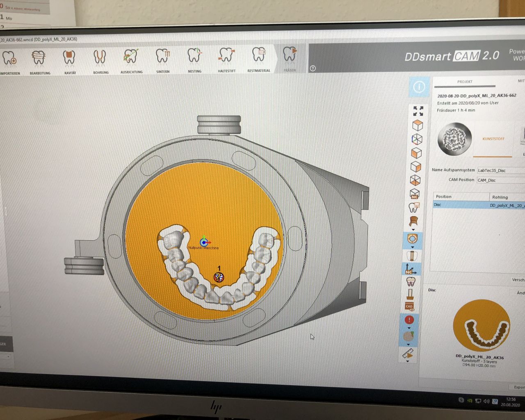Click the orange Disc preview with dental arch
The image size is (525, 420).
pyautogui.click(x=482, y=325)
